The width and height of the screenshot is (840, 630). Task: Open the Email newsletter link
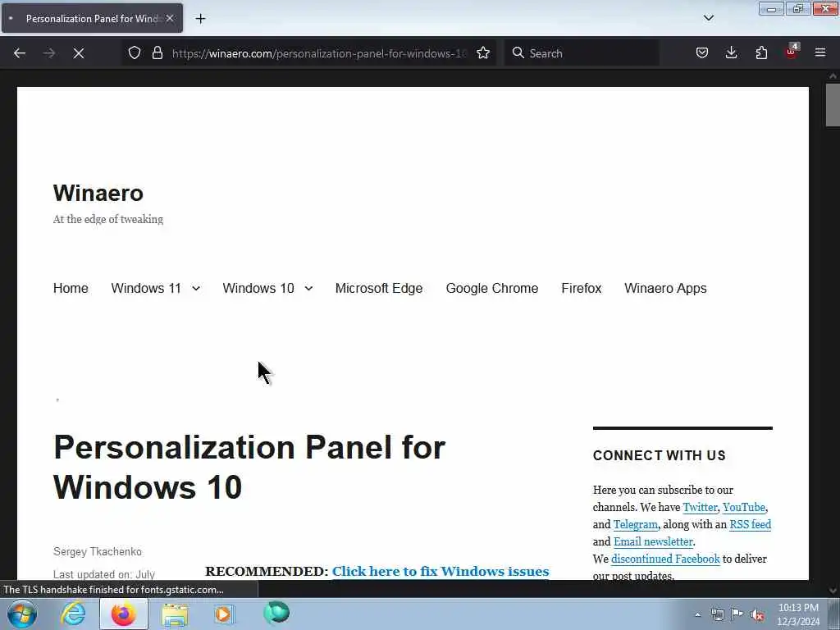coord(653,541)
